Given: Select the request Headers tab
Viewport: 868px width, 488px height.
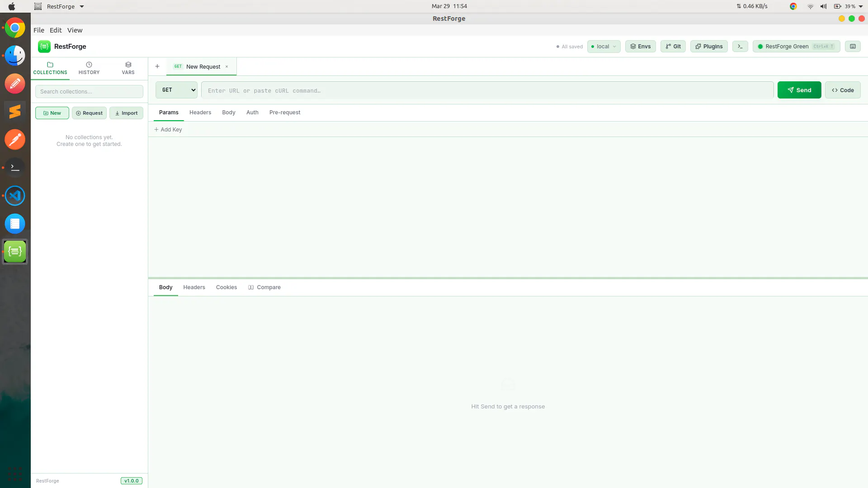Looking at the screenshot, I should (x=200, y=113).
